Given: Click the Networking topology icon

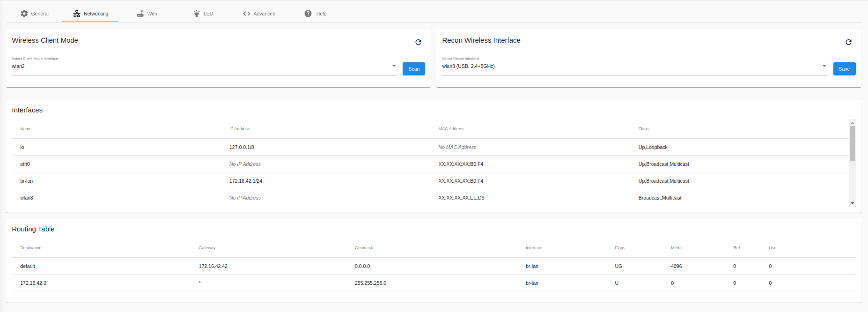Looking at the screenshot, I should click(x=77, y=14).
